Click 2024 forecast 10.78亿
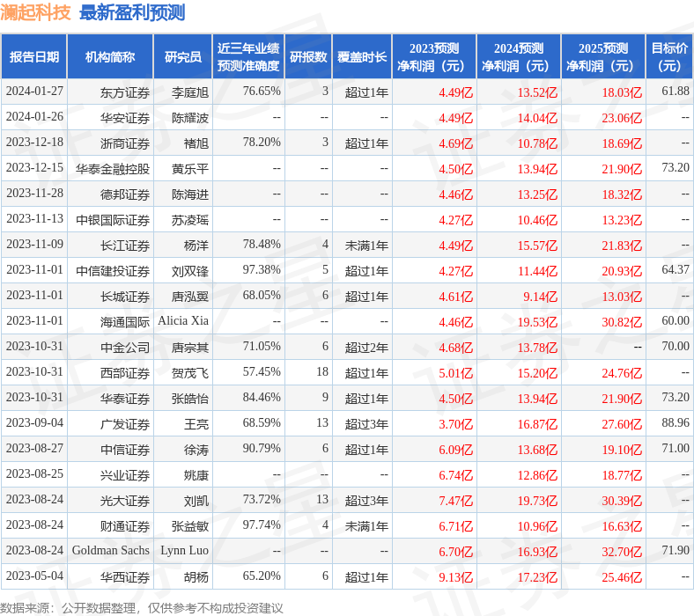The width and height of the screenshot is (694, 616). 538,143
